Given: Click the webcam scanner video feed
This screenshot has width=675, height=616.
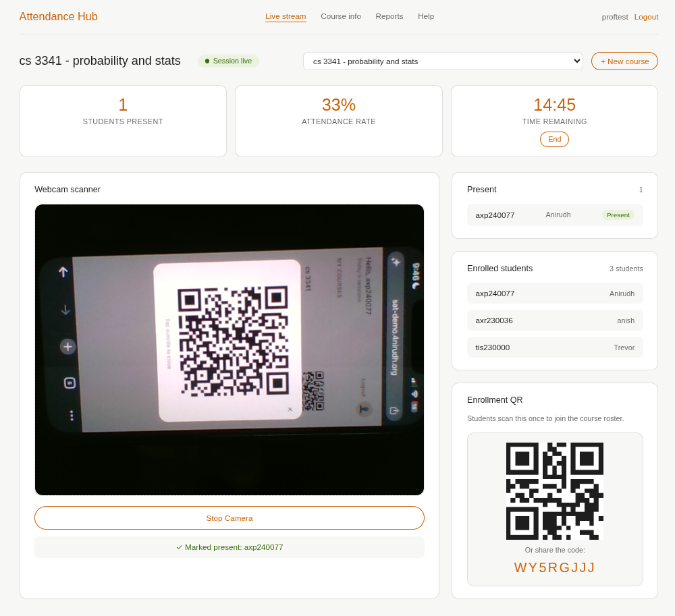Looking at the screenshot, I should coord(230,349).
